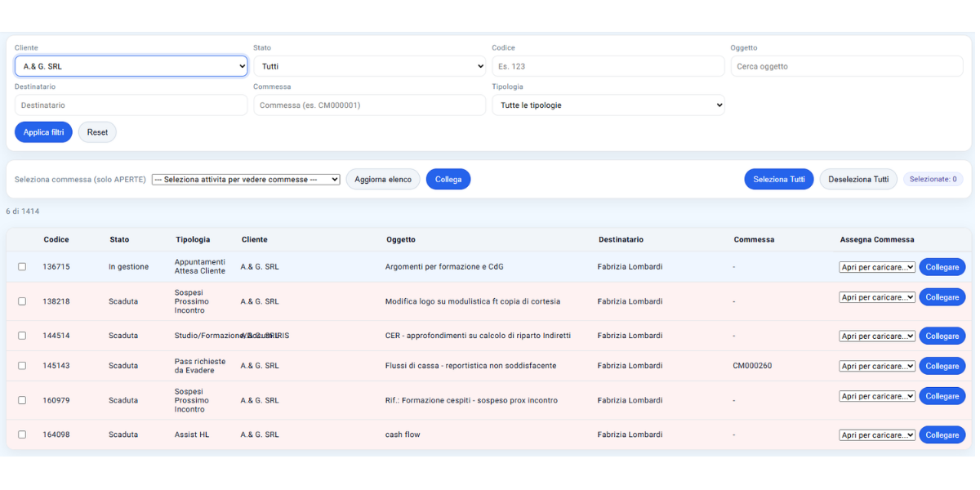This screenshot has width=980, height=490.
Task: Select the checkbox for code 145143
Action: tap(22, 366)
